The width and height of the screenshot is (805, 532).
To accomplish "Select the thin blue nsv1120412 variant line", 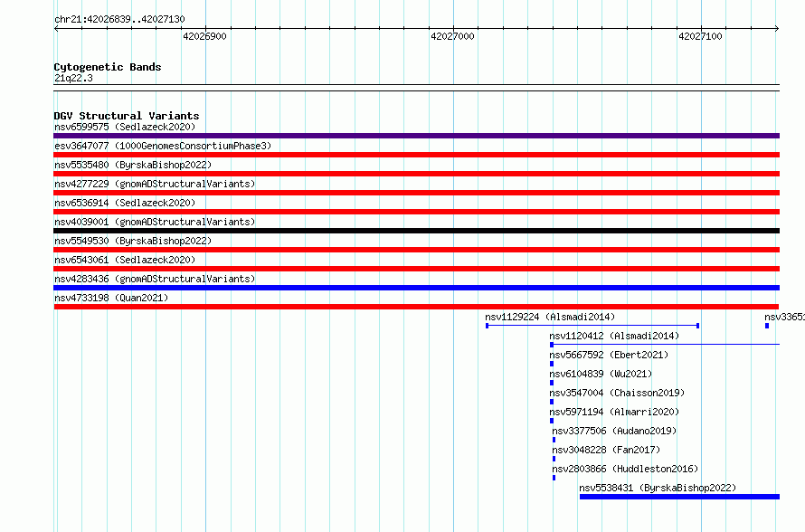I will [665, 345].
